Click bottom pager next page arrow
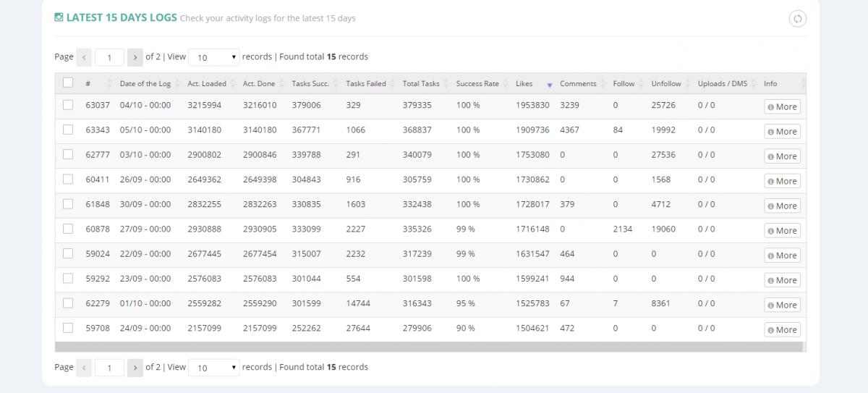Image resolution: width=868 pixels, height=393 pixels. pos(135,368)
